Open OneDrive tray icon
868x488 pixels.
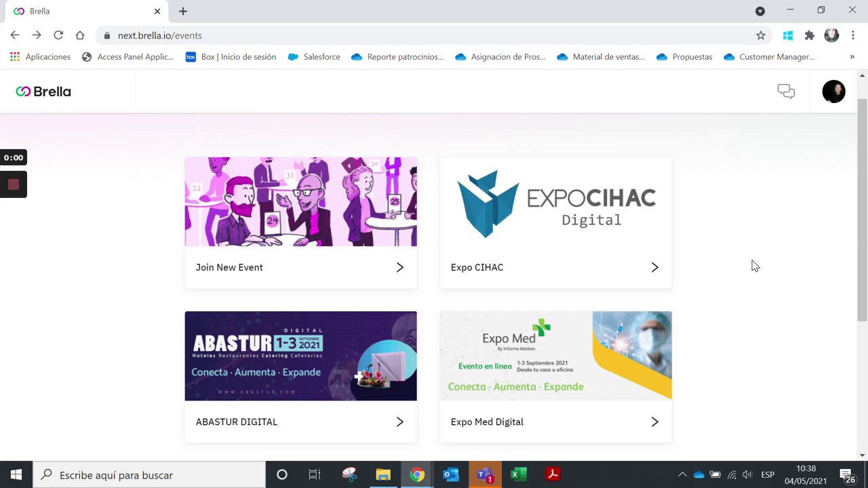pyautogui.click(x=698, y=475)
